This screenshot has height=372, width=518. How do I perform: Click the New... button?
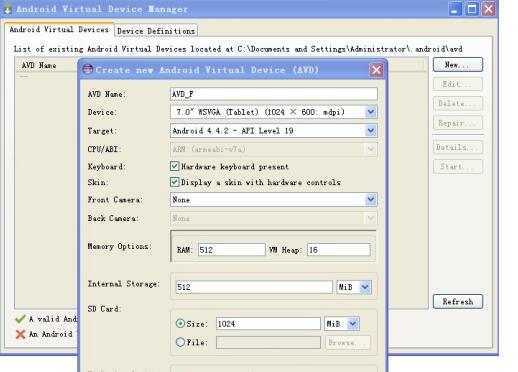tap(458, 65)
